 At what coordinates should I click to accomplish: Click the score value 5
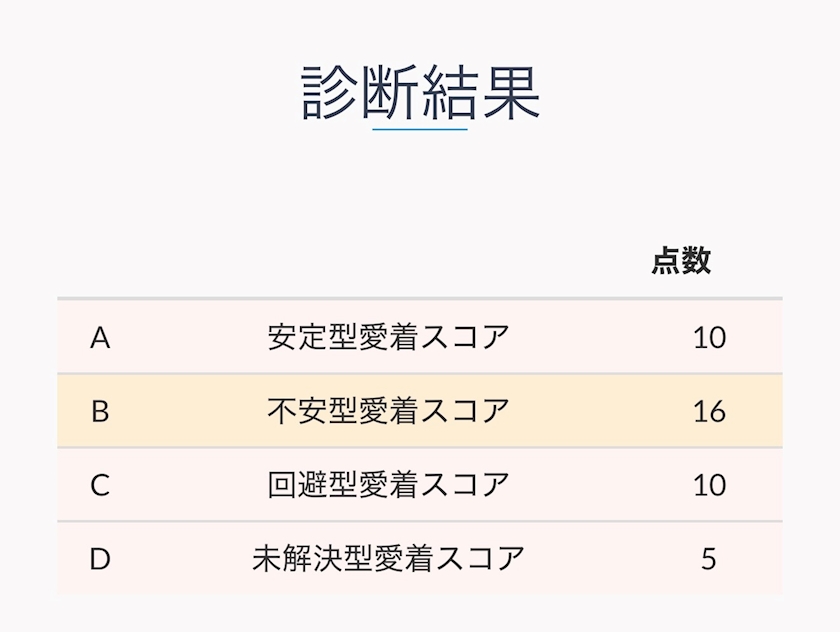(708, 558)
